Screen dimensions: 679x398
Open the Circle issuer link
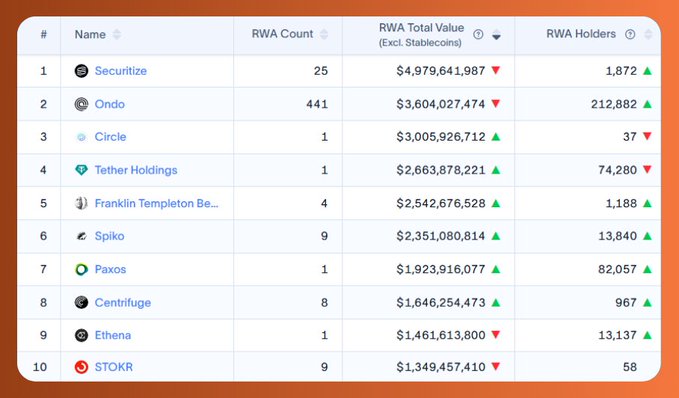[110, 137]
